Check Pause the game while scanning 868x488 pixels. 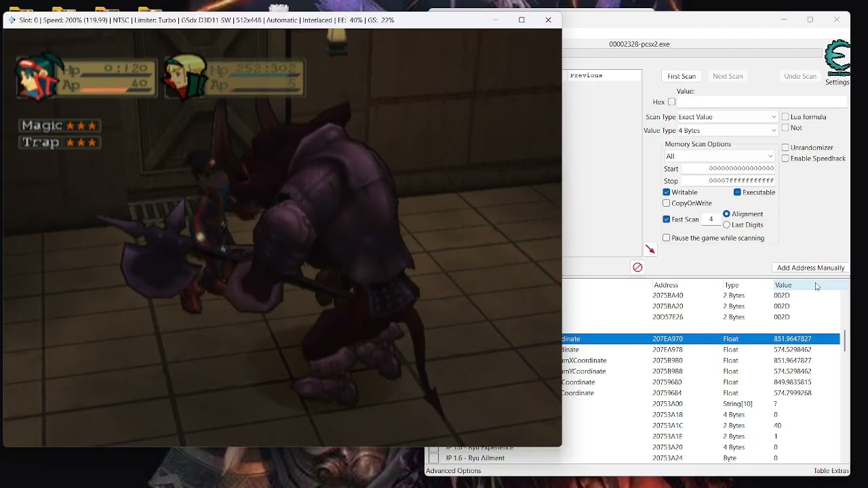[667, 238]
